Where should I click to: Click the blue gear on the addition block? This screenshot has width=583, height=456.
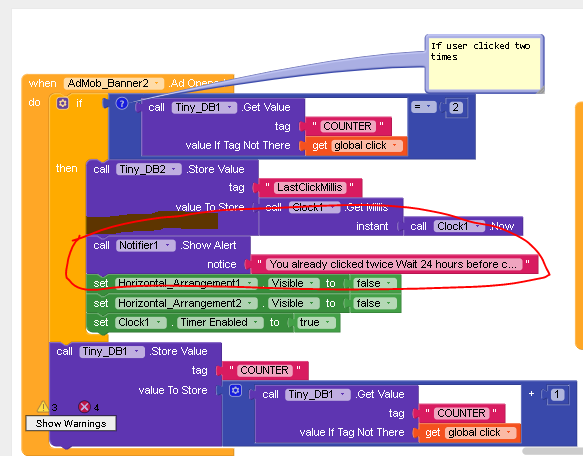(235, 391)
